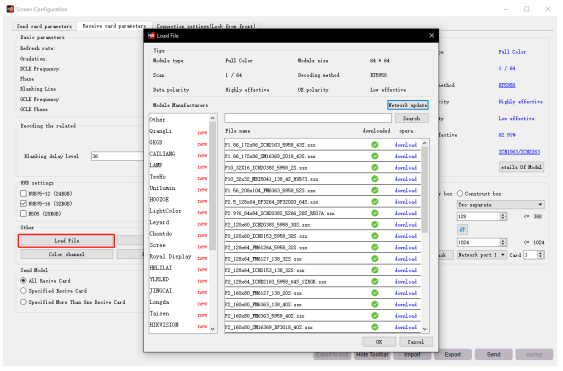Click downloaded check icon for P2.976 file
563x371 pixels.
(x=374, y=213)
